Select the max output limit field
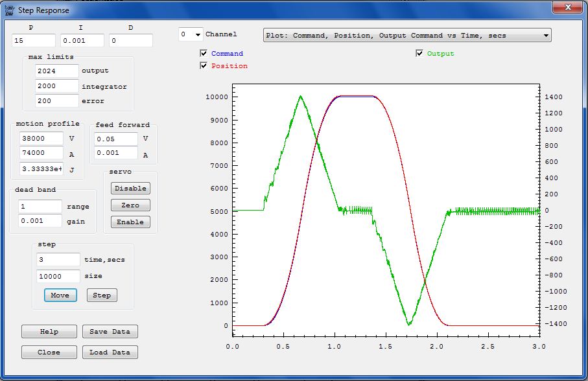Image resolution: width=588 pixels, height=381 pixels. 56,71
